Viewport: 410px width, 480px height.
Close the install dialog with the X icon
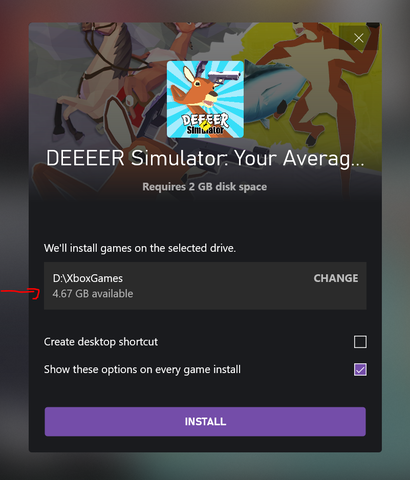[x=359, y=38]
